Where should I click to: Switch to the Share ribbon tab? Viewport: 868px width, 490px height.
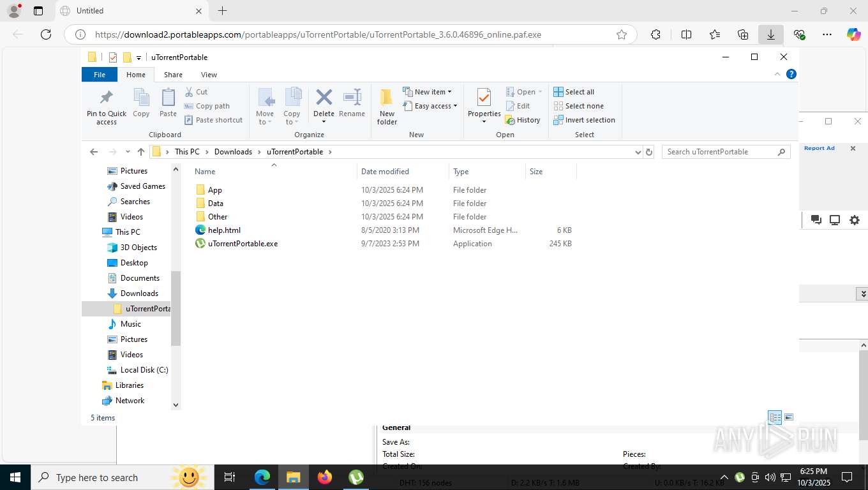coord(173,75)
